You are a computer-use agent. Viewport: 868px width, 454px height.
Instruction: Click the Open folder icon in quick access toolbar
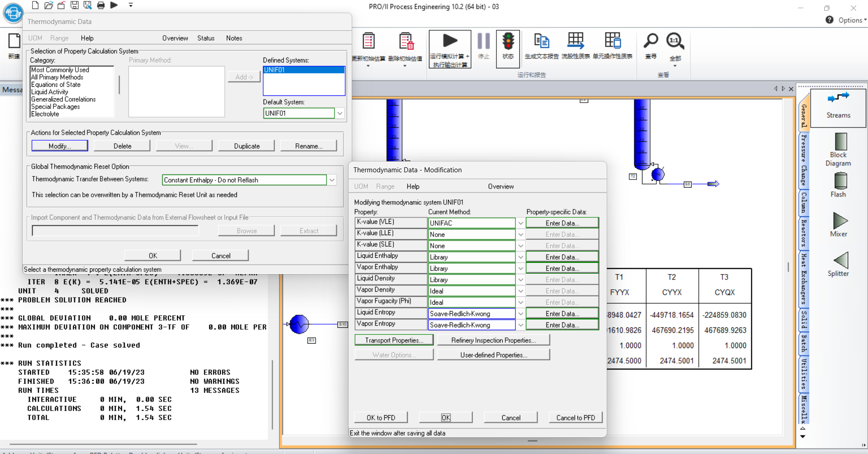pos(48,5)
